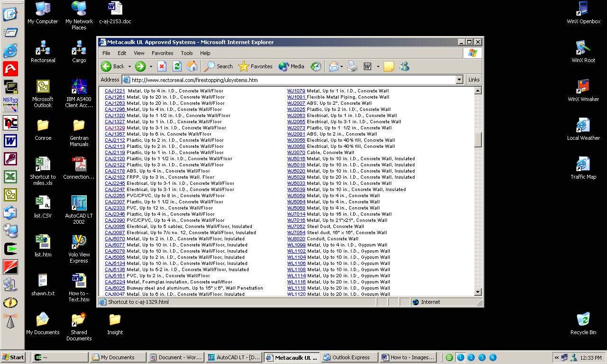Open the Mail dropdown arrow

341,66
